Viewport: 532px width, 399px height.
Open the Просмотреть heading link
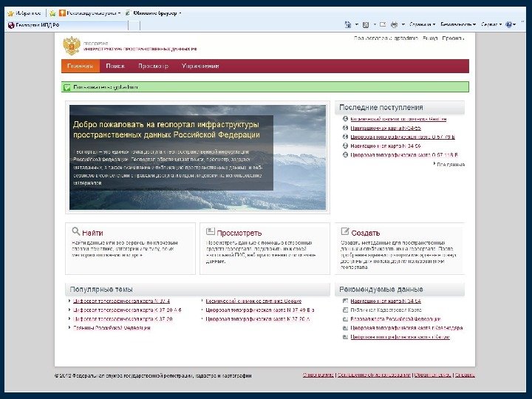pyautogui.click(x=239, y=233)
